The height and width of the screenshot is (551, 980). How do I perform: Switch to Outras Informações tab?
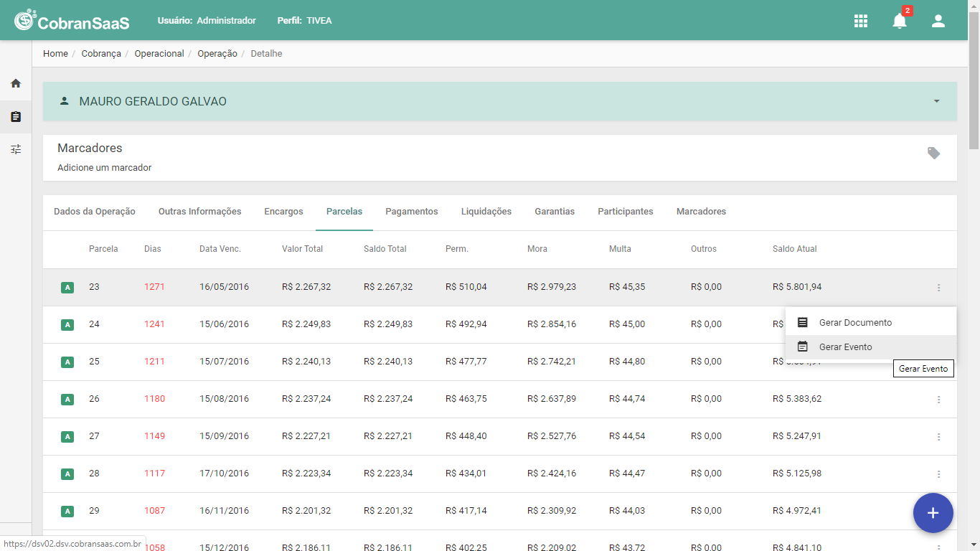[200, 212]
